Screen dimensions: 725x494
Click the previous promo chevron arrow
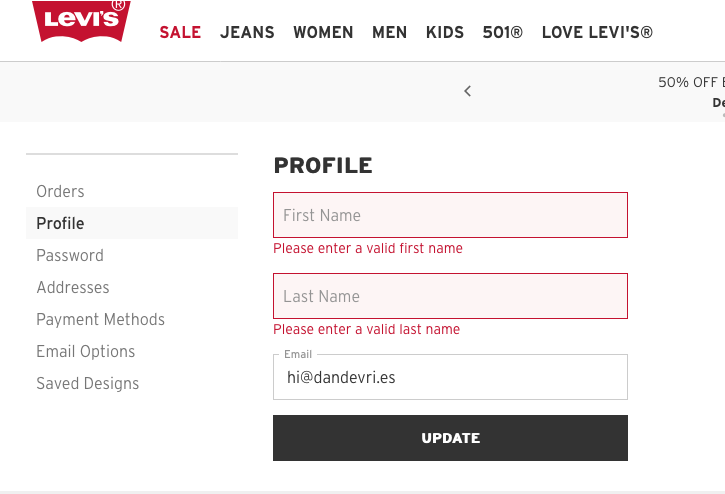pos(467,91)
